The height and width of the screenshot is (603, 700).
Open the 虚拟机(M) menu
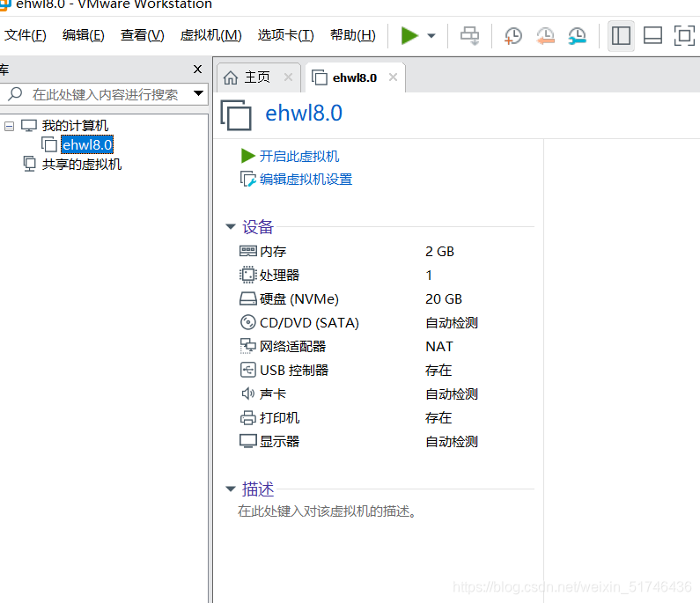(x=210, y=35)
